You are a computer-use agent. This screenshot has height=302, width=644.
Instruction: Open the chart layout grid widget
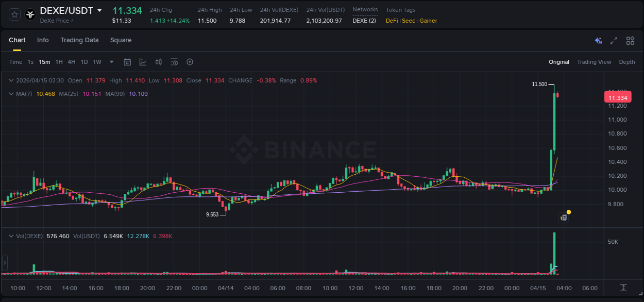(630, 40)
